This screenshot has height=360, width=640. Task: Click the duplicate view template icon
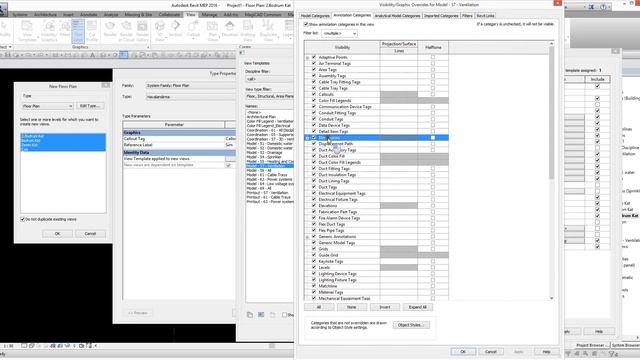(x=250, y=315)
